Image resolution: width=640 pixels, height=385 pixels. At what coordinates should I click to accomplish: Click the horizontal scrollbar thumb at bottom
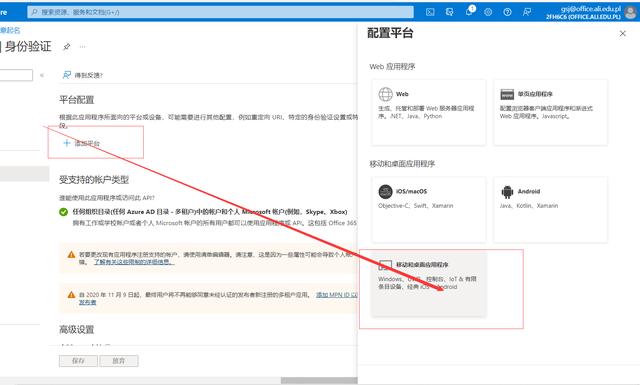(x=319, y=381)
